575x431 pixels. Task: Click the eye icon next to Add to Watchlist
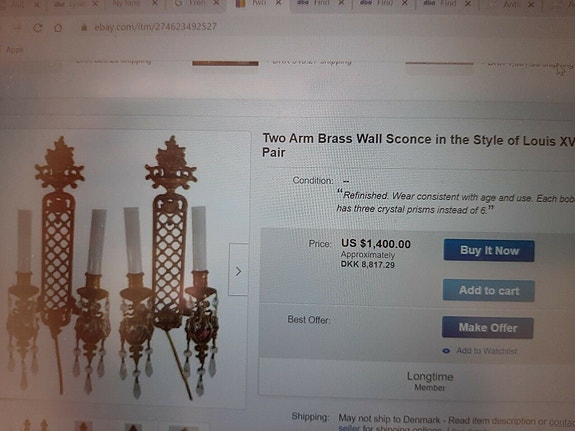446,351
